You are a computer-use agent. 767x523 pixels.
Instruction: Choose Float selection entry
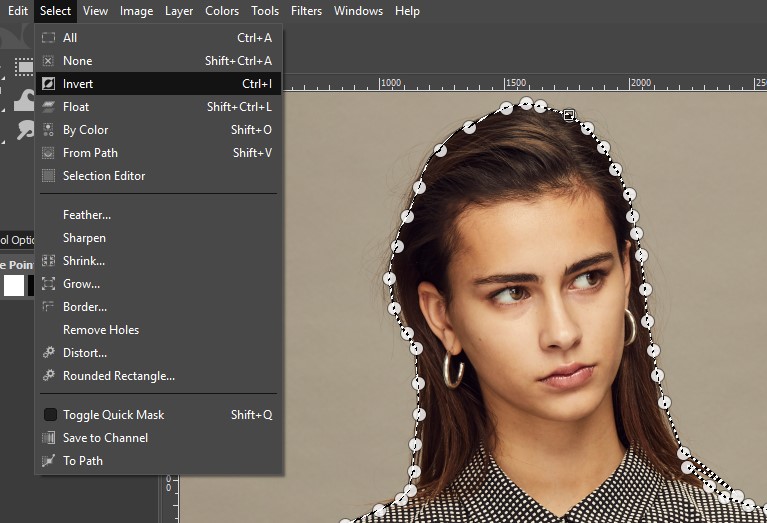point(158,107)
